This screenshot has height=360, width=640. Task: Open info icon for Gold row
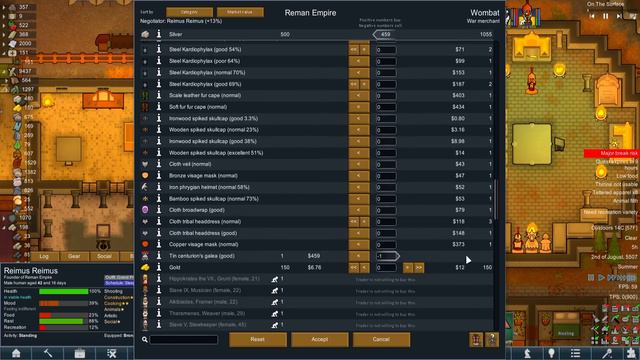[159, 267]
